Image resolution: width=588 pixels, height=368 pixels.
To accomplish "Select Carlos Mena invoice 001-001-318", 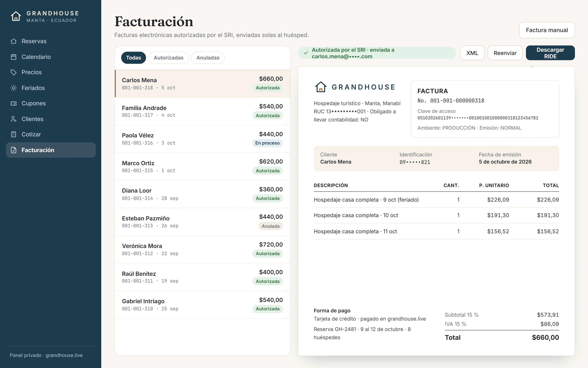I will pyautogui.click(x=203, y=83).
